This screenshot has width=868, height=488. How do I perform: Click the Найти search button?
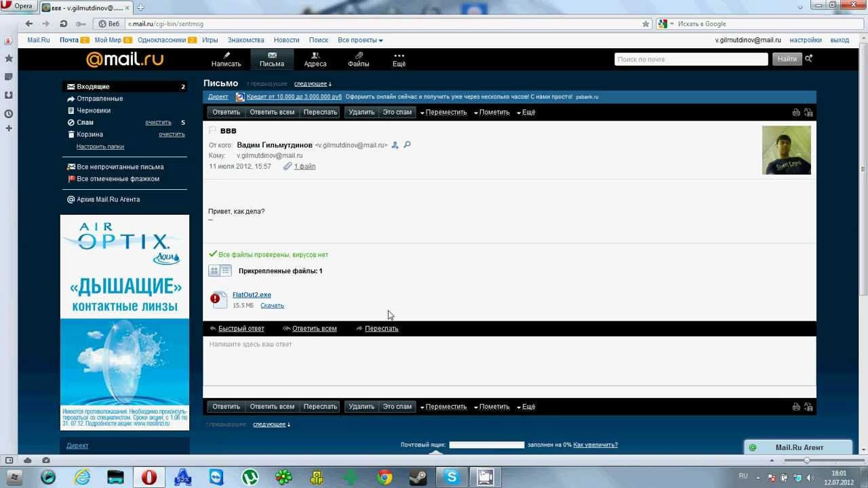(787, 59)
